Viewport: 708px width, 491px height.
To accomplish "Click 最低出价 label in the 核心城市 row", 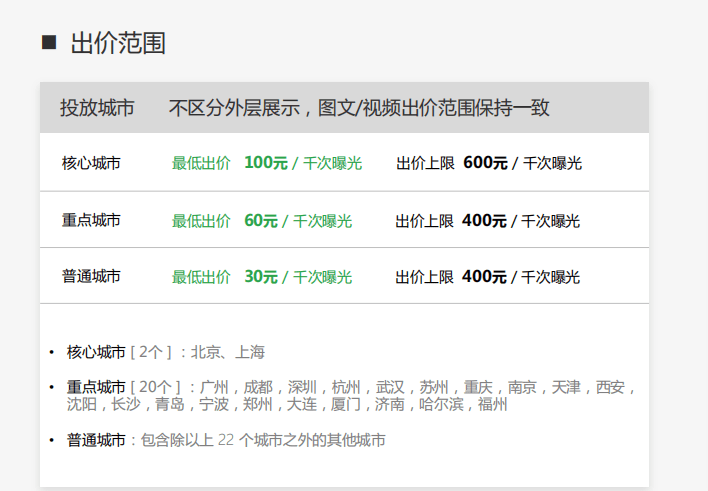I will click(x=201, y=163).
